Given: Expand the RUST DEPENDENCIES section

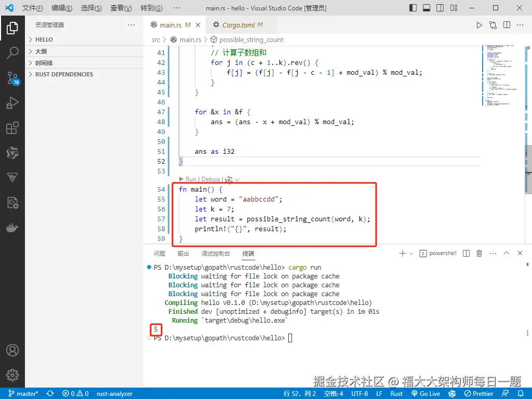Looking at the screenshot, I should coord(84,74).
